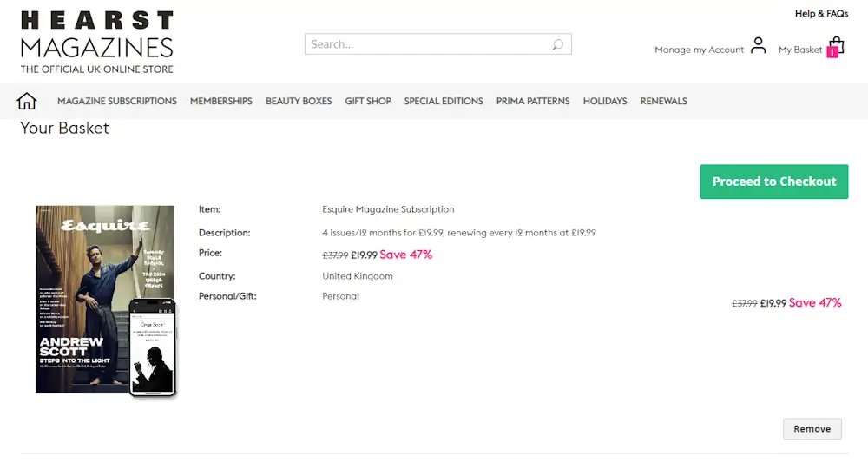Open Help & FAQs link
The height and width of the screenshot is (463, 868).
point(821,13)
